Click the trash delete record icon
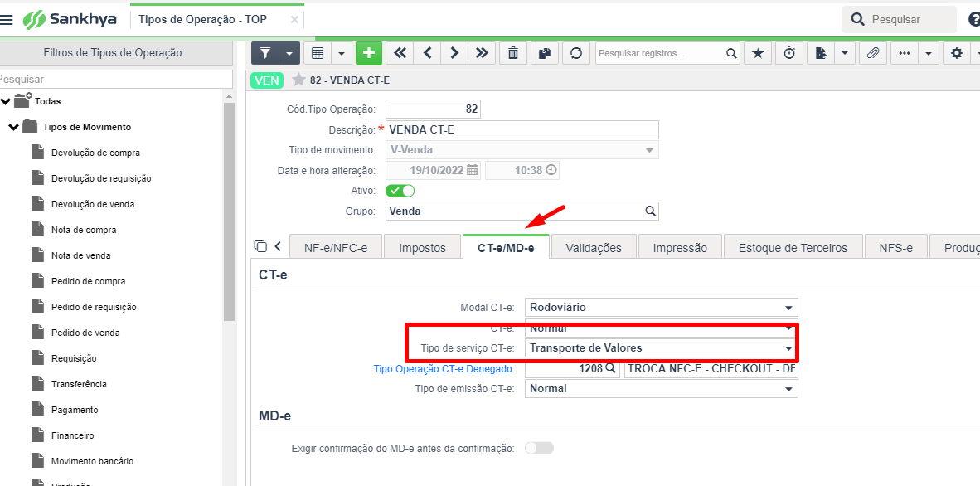This screenshot has height=486, width=980. pyautogui.click(x=513, y=53)
